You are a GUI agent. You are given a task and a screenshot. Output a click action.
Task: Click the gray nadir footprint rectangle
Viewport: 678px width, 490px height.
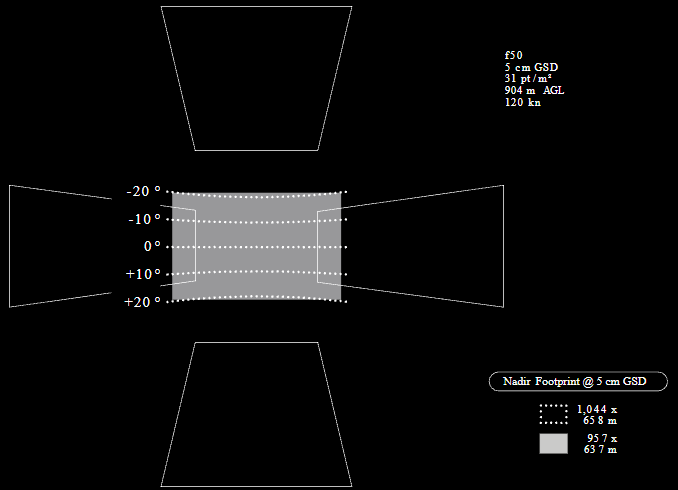[x=256, y=246]
